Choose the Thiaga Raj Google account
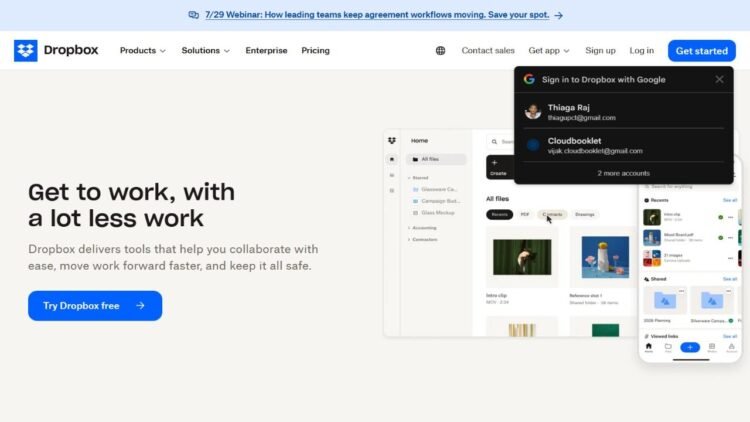The height and width of the screenshot is (422, 750). (624, 112)
